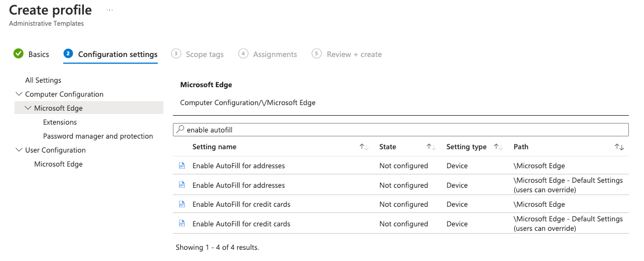Sort by Setting name column arrows
The image size is (644, 261).
[x=364, y=147]
